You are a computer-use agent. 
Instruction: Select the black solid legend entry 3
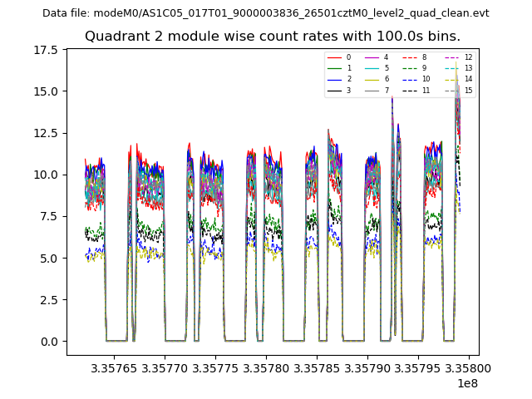click(335, 90)
